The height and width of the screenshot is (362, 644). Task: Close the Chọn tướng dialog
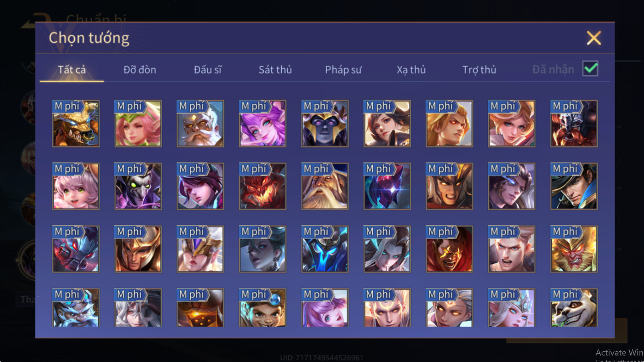(594, 38)
